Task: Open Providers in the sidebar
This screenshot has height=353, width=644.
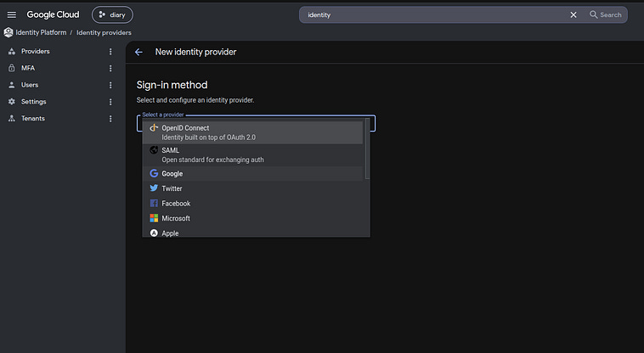Action: click(x=36, y=51)
